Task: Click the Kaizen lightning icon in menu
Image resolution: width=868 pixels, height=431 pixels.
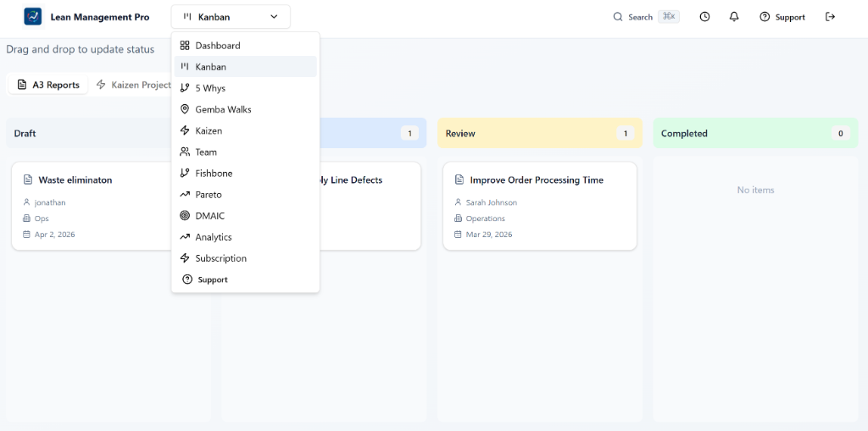Action: click(185, 130)
